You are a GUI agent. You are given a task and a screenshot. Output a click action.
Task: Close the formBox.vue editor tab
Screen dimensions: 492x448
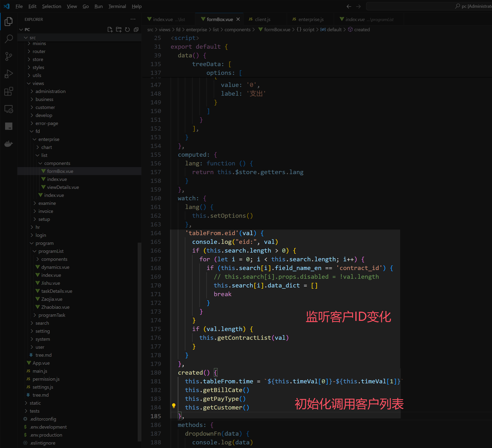238,19
